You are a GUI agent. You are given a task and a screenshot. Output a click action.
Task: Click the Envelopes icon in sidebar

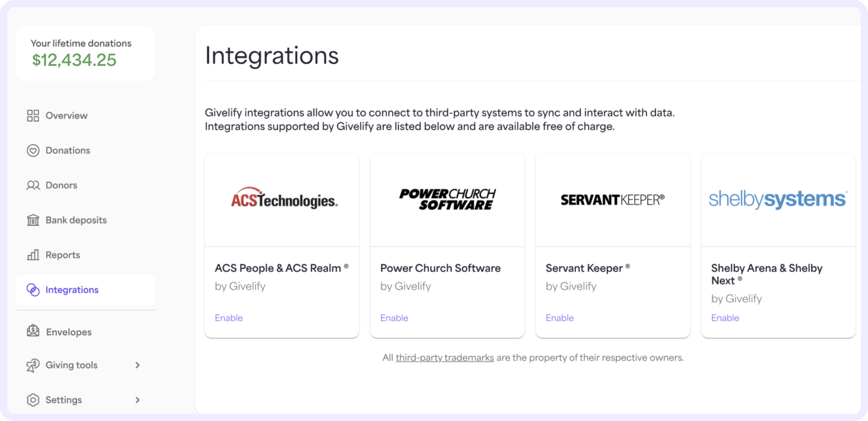click(x=33, y=331)
